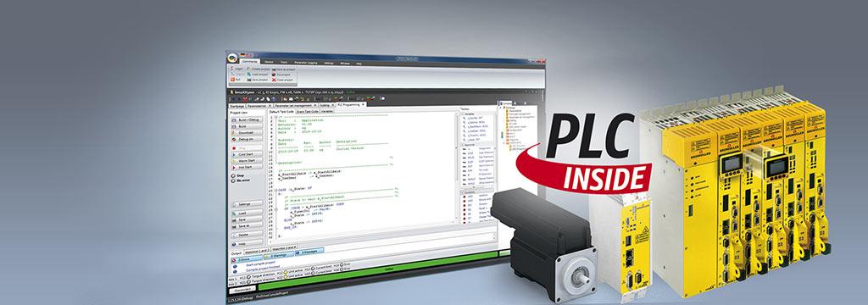This screenshot has width=868, height=305.
Task: Toggle the 0 Warnings filter
Action: (x=278, y=255)
